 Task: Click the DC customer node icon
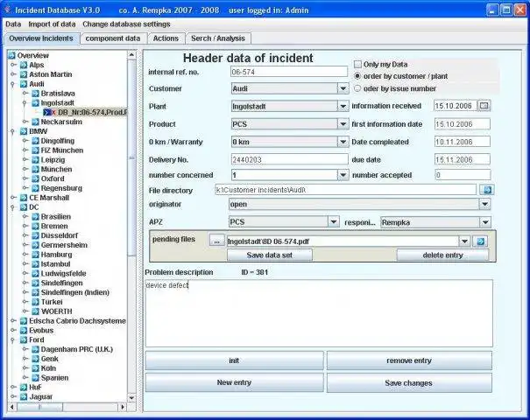click(24, 206)
